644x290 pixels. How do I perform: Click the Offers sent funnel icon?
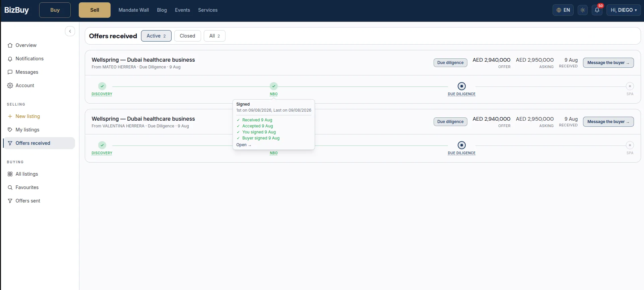point(10,201)
